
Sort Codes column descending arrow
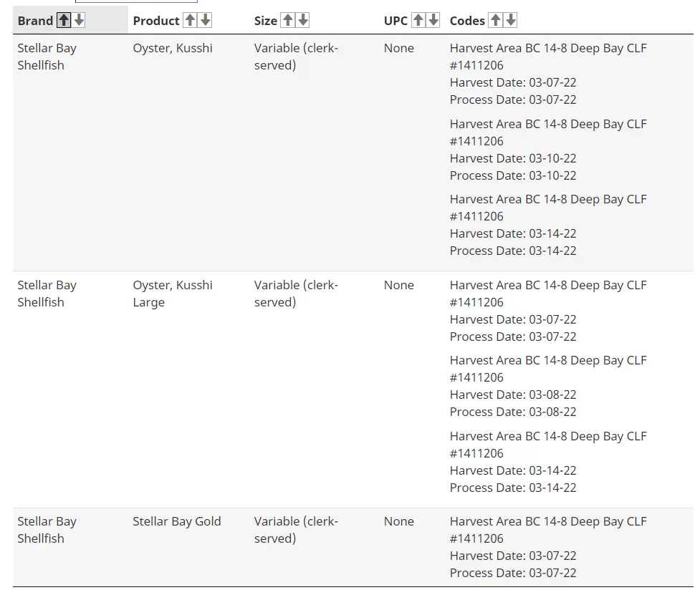(511, 20)
